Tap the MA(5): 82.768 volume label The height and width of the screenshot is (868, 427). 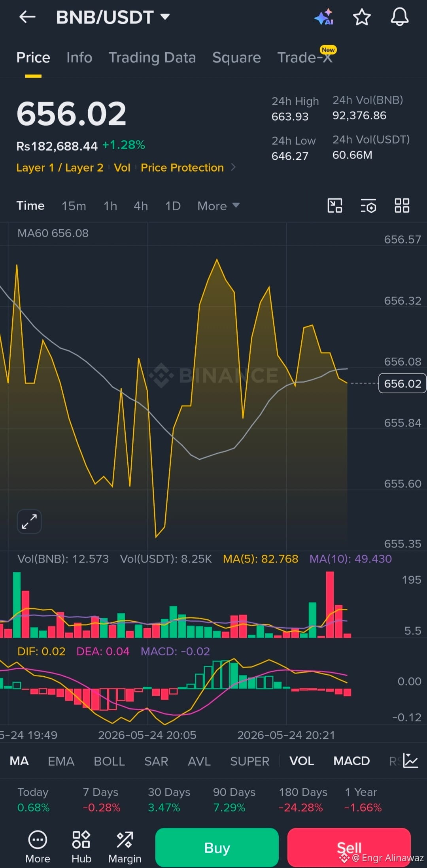click(261, 559)
